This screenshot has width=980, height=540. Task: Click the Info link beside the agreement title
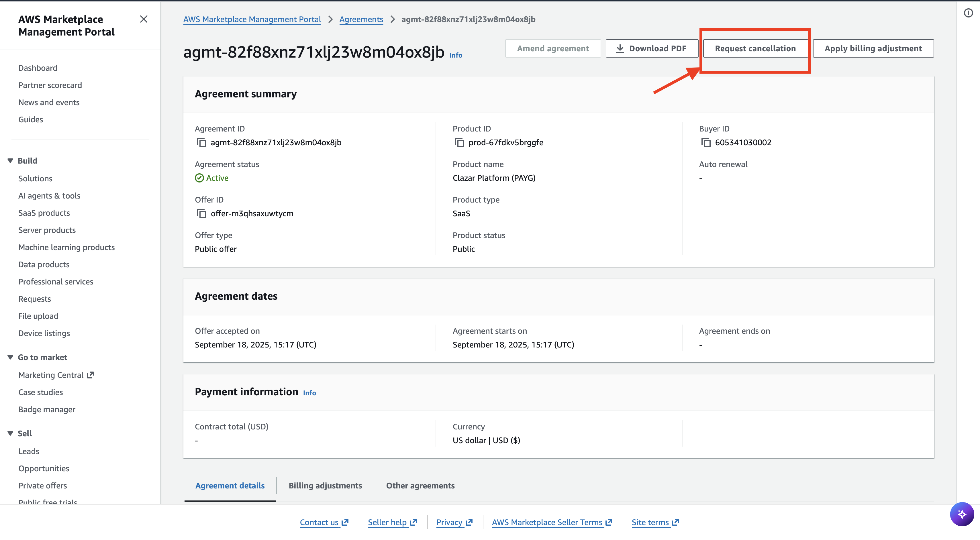pos(456,55)
